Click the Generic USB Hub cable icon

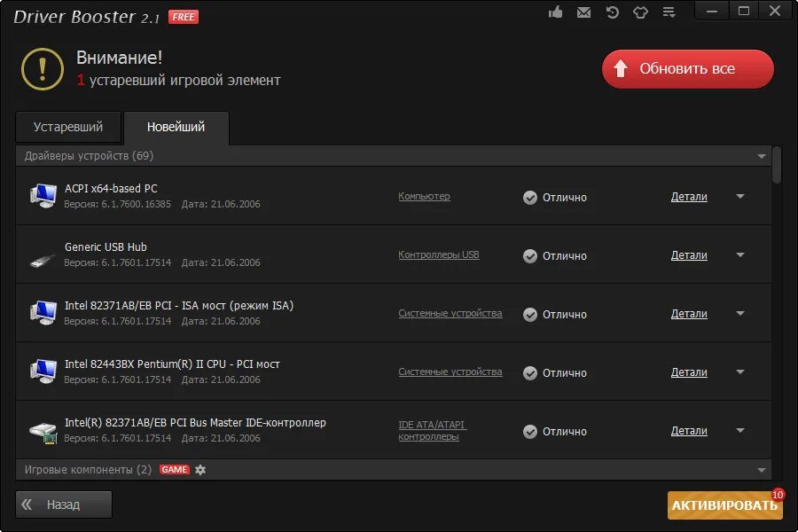[43, 261]
